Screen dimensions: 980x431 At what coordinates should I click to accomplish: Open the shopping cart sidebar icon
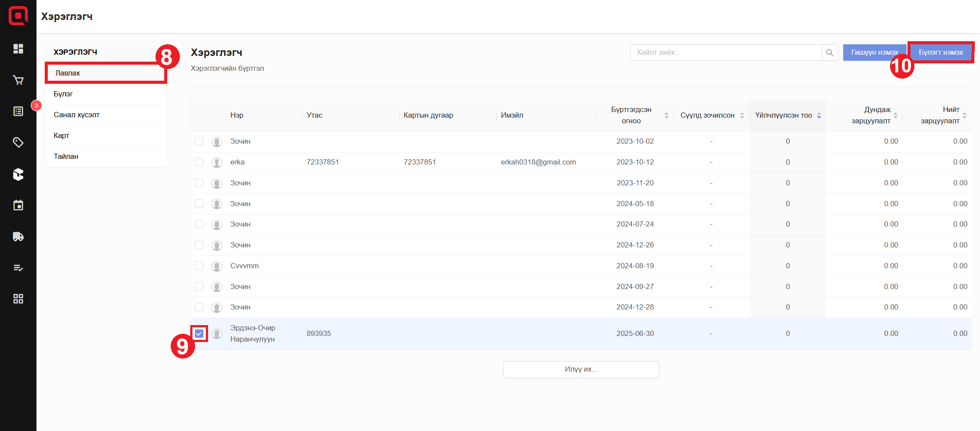click(18, 80)
